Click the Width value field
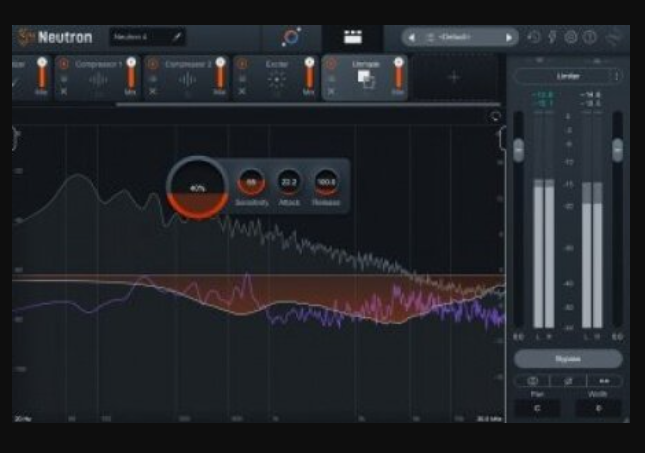This screenshot has width=645, height=453. click(598, 408)
